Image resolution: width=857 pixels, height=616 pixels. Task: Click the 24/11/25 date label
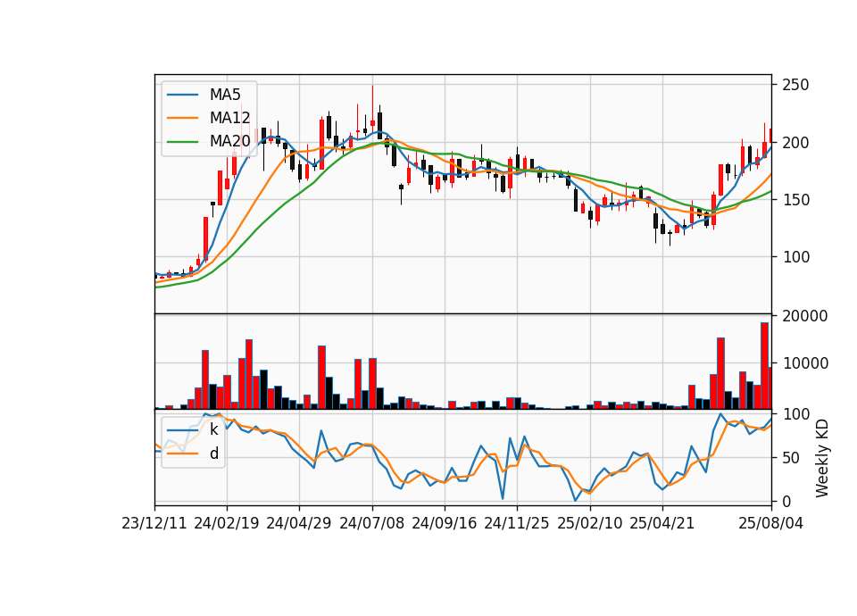[x=517, y=523]
